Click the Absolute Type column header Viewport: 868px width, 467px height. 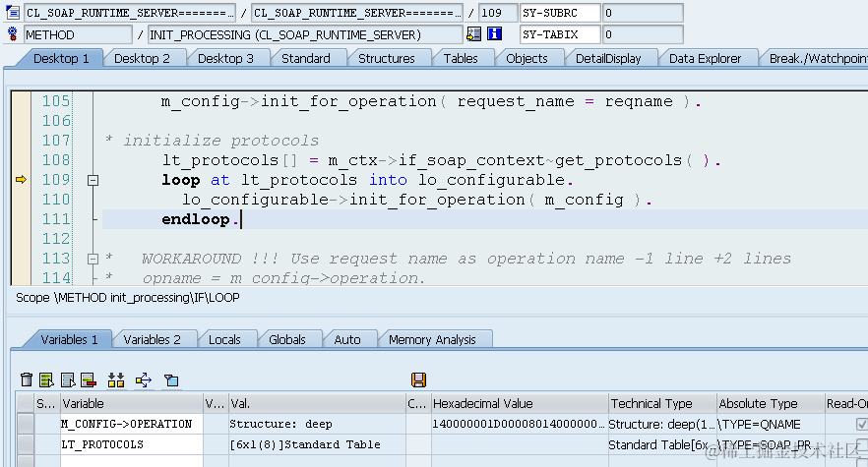tap(771, 403)
